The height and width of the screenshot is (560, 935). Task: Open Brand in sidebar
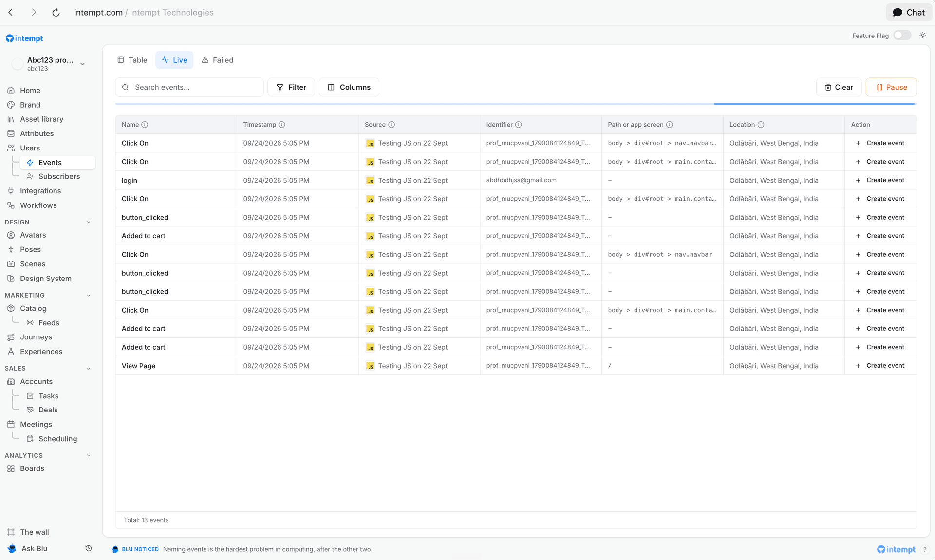click(x=30, y=105)
